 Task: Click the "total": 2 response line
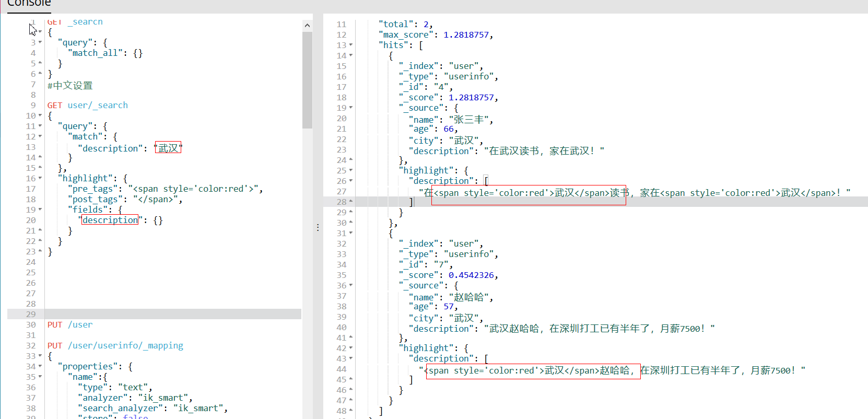406,24
